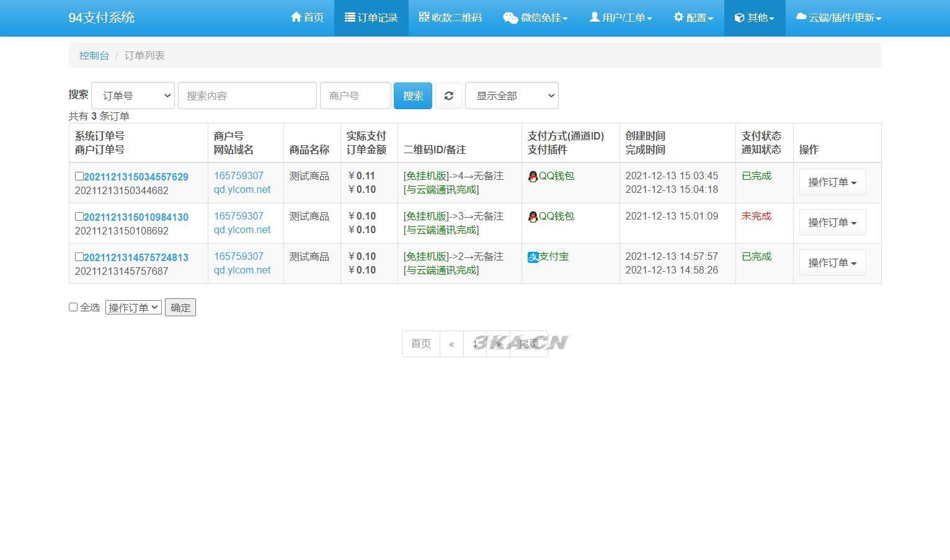Tick the checkbox for order 2021121315034557629

click(x=79, y=176)
